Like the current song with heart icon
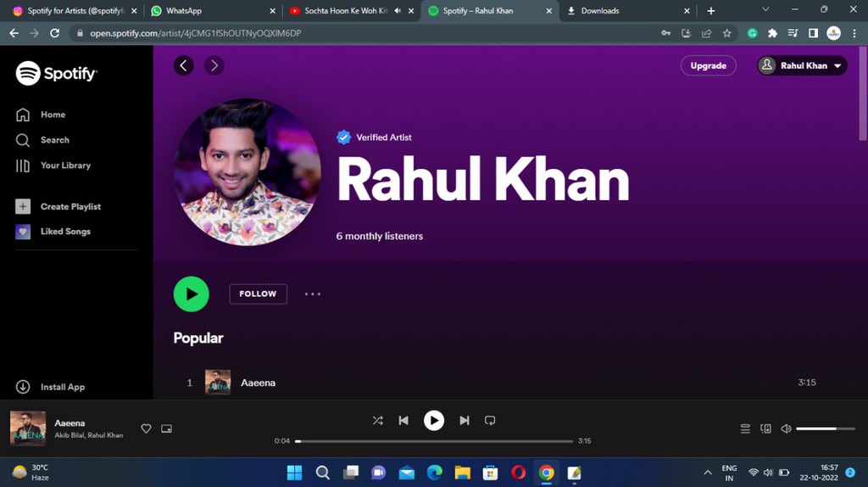 tap(146, 428)
